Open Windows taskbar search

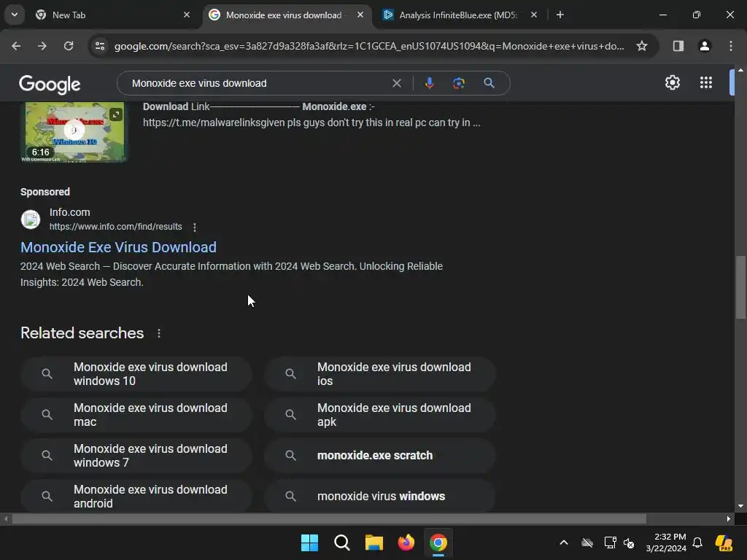(x=341, y=542)
